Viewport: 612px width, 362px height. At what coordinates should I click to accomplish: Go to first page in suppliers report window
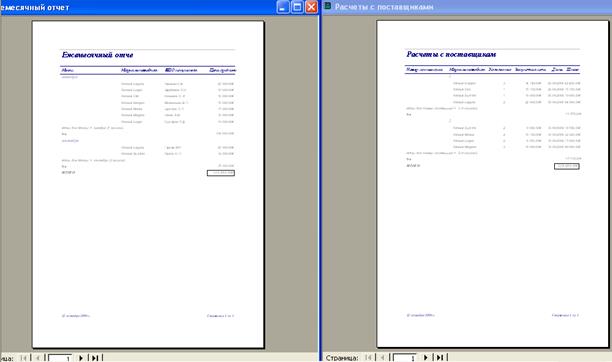click(x=368, y=357)
